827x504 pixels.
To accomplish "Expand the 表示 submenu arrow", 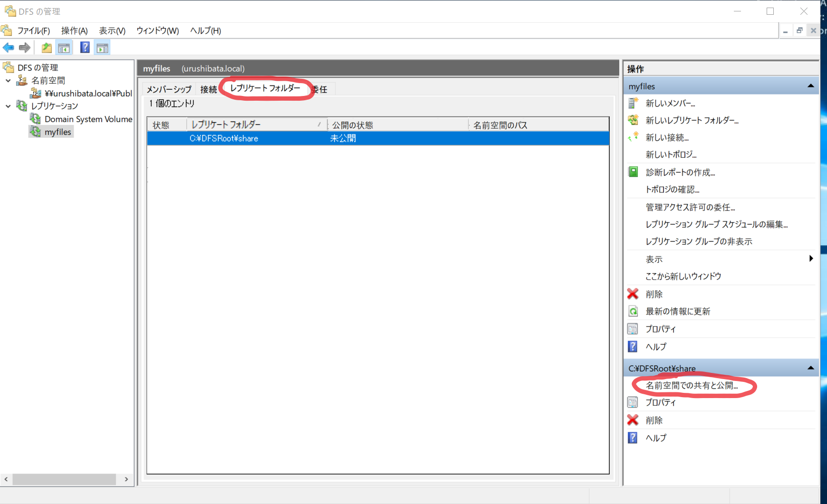I will pos(811,258).
